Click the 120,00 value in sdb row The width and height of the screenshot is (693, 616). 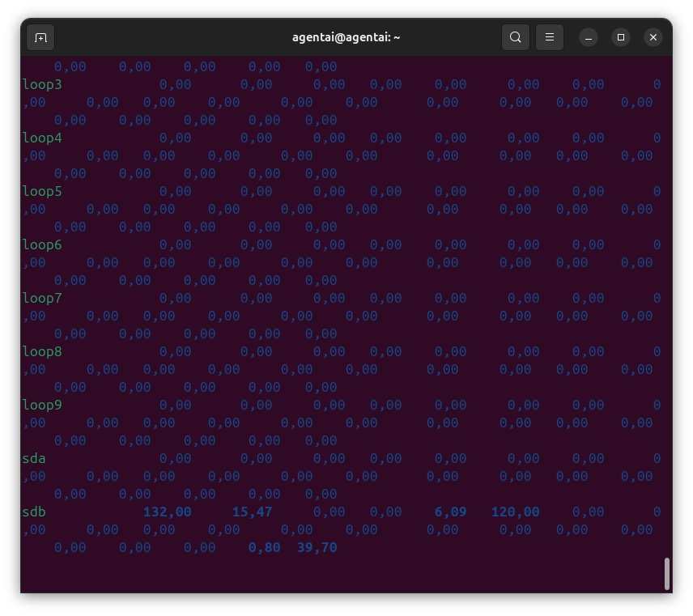[515, 512]
